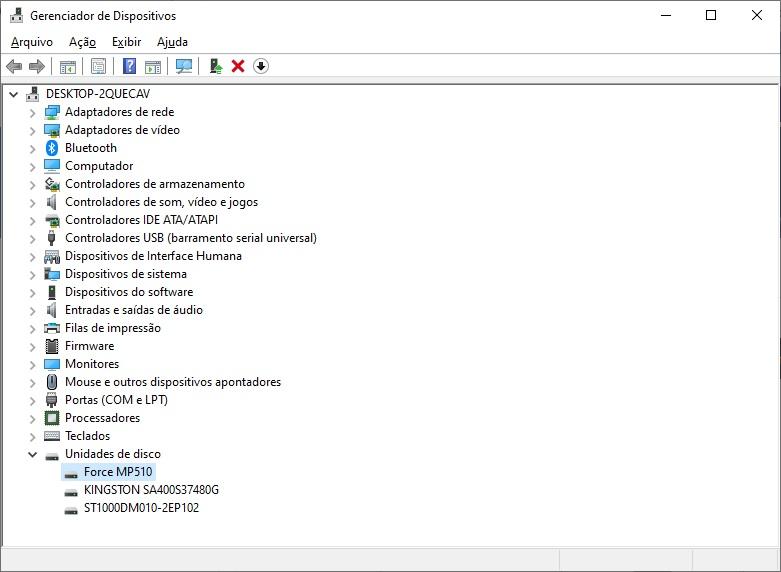
Task: Scan for hardware changes monitor icon
Action: pos(184,66)
